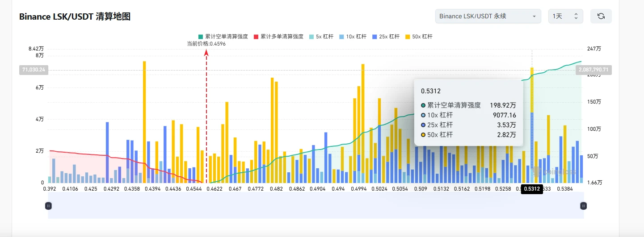
Task: Click the 2,087,790.71 right axis value tag
Action: click(x=593, y=70)
